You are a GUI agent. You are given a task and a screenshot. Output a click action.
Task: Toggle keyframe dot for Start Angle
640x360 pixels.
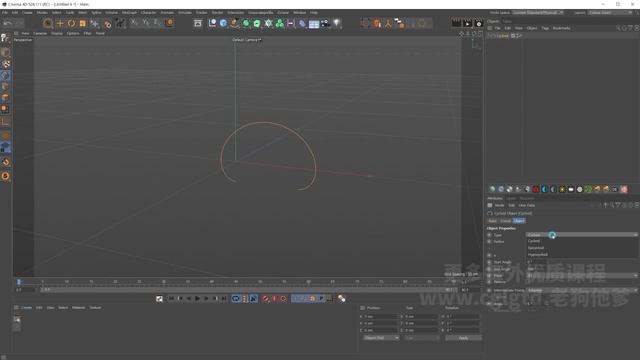click(x=489, y=262)
